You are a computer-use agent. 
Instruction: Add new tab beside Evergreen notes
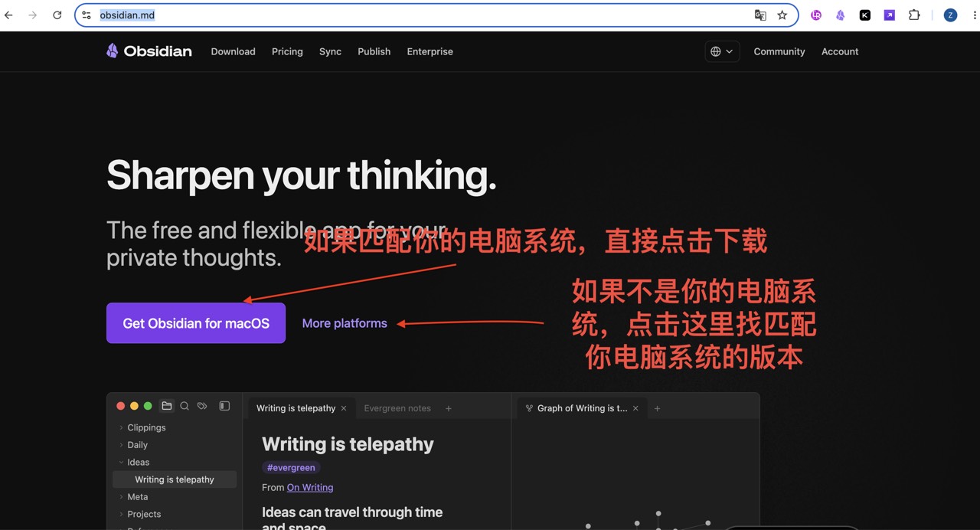click(x=449, y=408)
